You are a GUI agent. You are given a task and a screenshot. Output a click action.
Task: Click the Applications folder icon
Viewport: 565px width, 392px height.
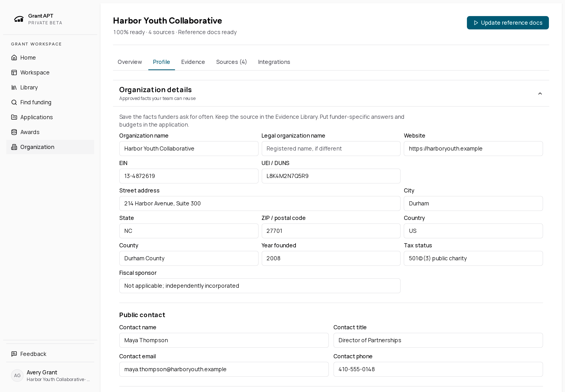coord(14,117)
